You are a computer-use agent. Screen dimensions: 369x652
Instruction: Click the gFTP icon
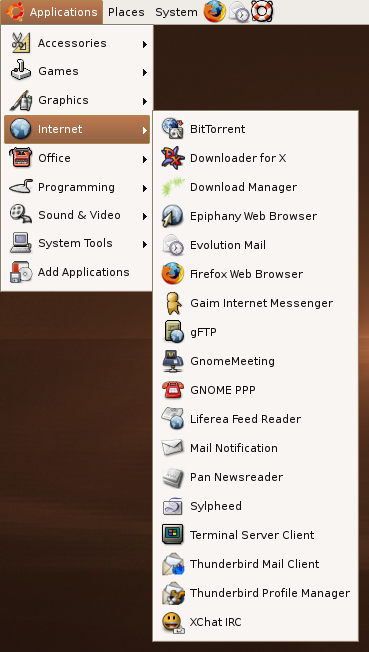click(173, 332)
